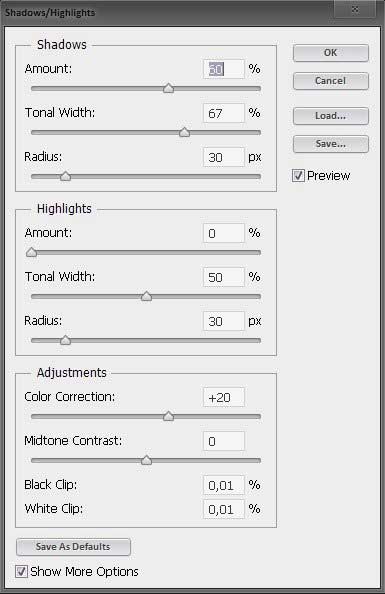The height and width of the screenshot is (594, 385).
Task: Toggle the Preview checkbox
Action: pos(298,175)
